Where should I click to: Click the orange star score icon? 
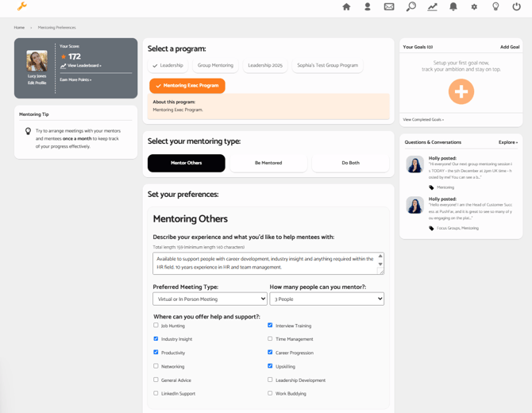click(x=64, y=56)
